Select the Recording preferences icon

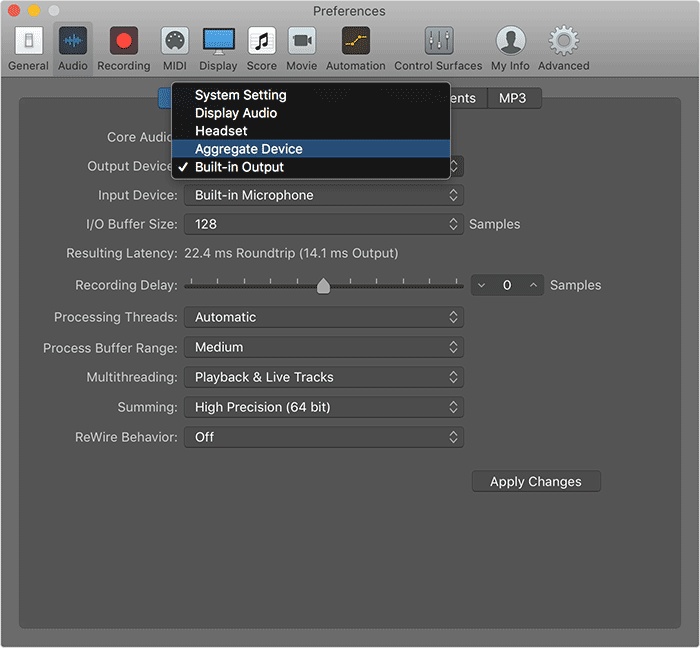tap(123, 48)
